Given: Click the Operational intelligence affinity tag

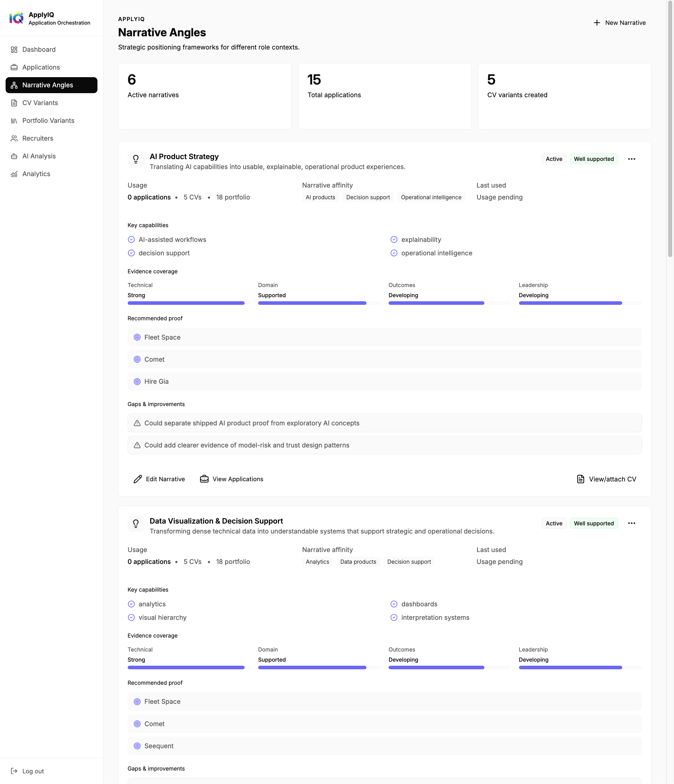Looking at the screenshot, I should [431, 197].
